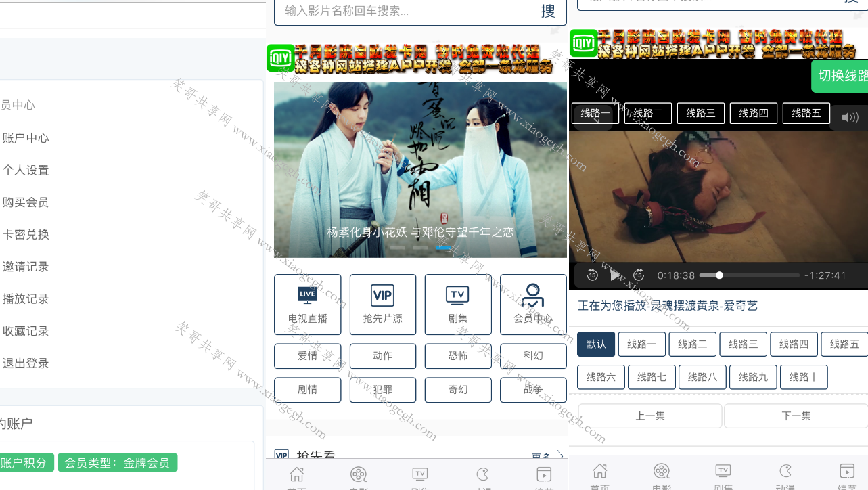
Task: Open 个人设置 in the member menu
Action: coord(26,170)
